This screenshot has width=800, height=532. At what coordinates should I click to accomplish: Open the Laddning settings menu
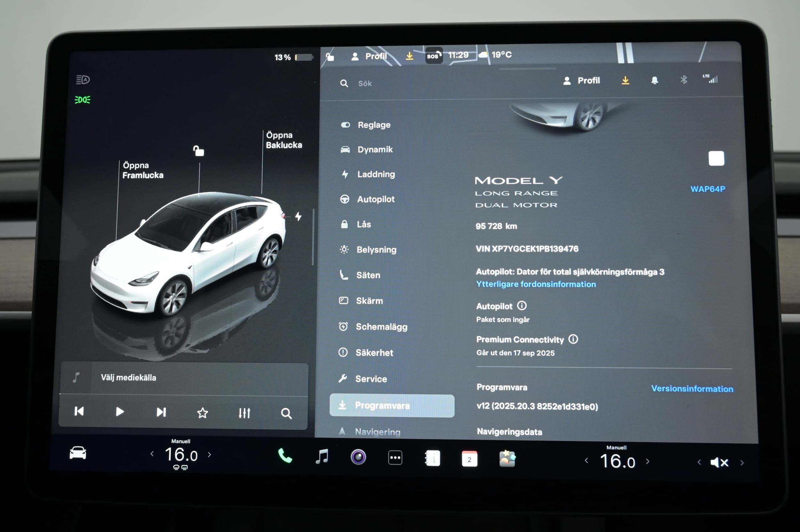coord(368,174)
